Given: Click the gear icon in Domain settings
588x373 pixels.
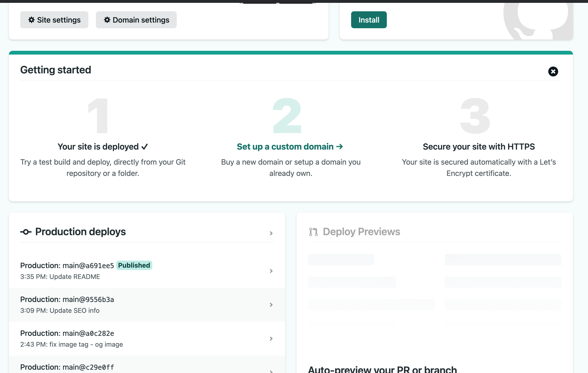Looking at the screenshot, I should coord(107,20).
